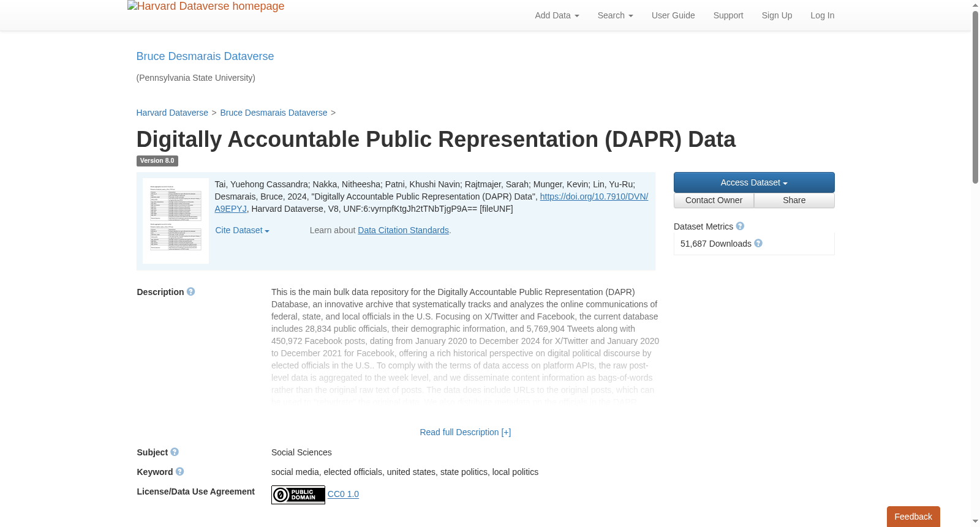Click '(Pennsylvania State University)' affiliation text
This screenshot has height=527, width=980.
point(196,78)
